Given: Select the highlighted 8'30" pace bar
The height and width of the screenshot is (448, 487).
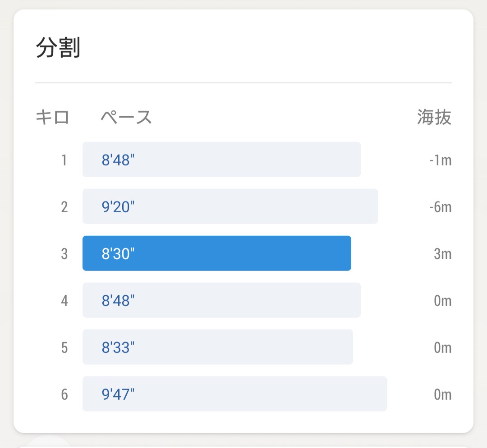Looking at the screenshot, I should coord(216,253).
